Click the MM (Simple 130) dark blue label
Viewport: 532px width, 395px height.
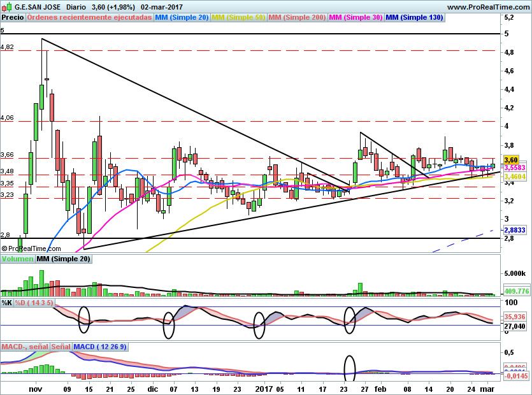414,18
